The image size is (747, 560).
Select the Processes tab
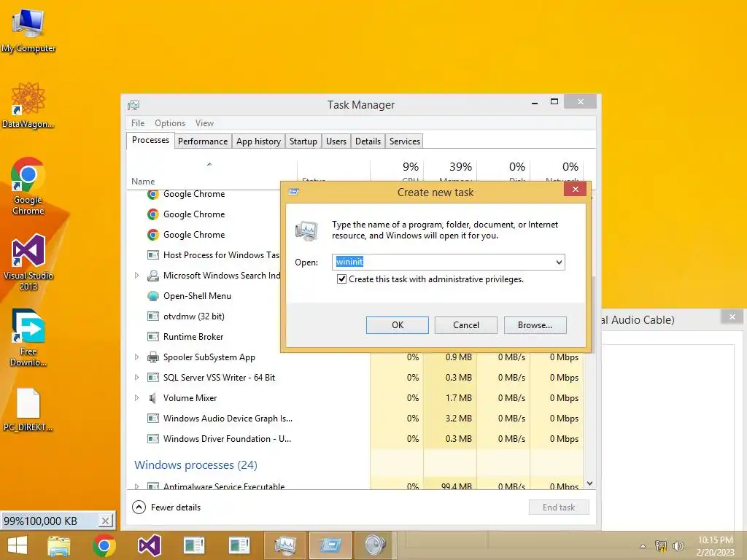150,140
